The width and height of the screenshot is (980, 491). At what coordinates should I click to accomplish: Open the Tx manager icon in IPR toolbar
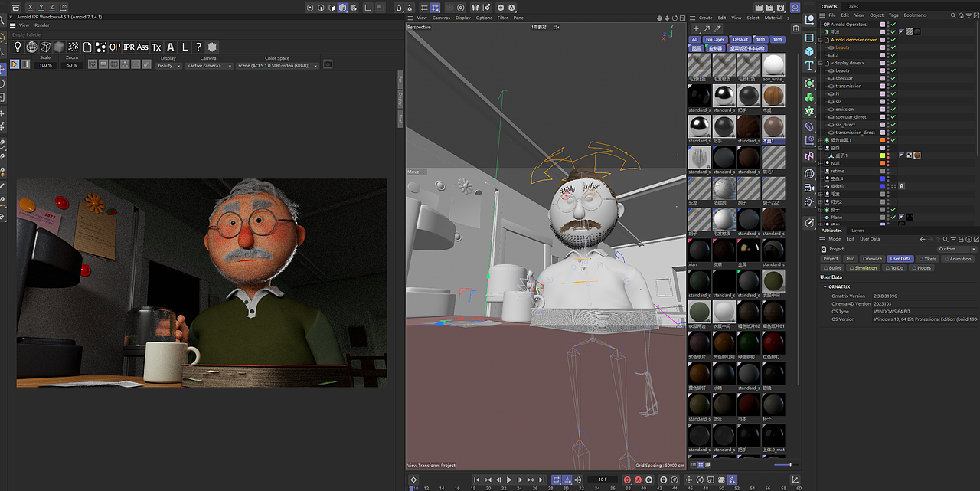click(x=156, y=47)
